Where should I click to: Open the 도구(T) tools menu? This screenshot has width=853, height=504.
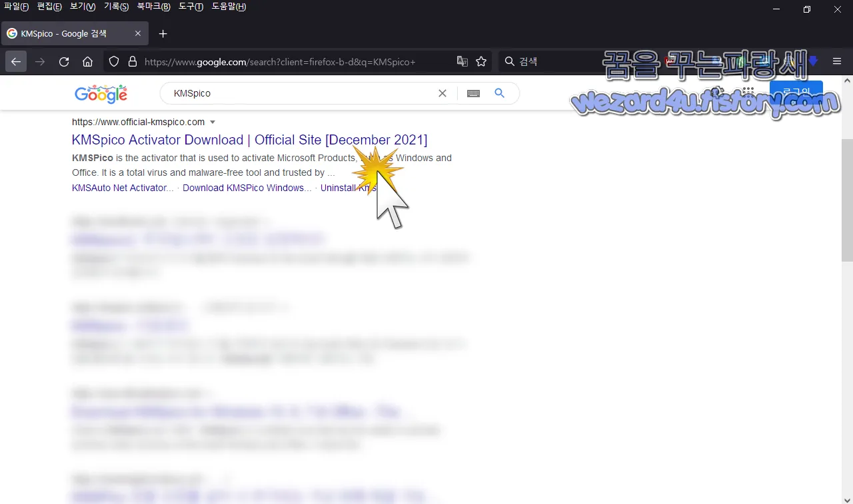pos(191,7)
